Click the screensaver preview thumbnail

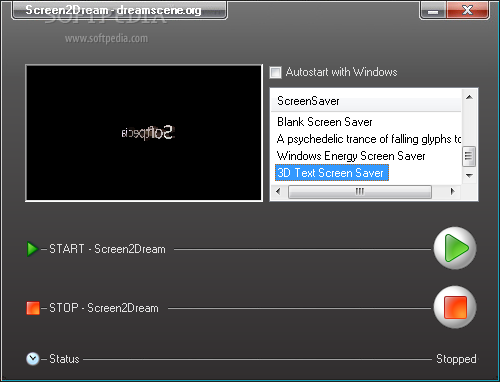[x=144, y=133]
